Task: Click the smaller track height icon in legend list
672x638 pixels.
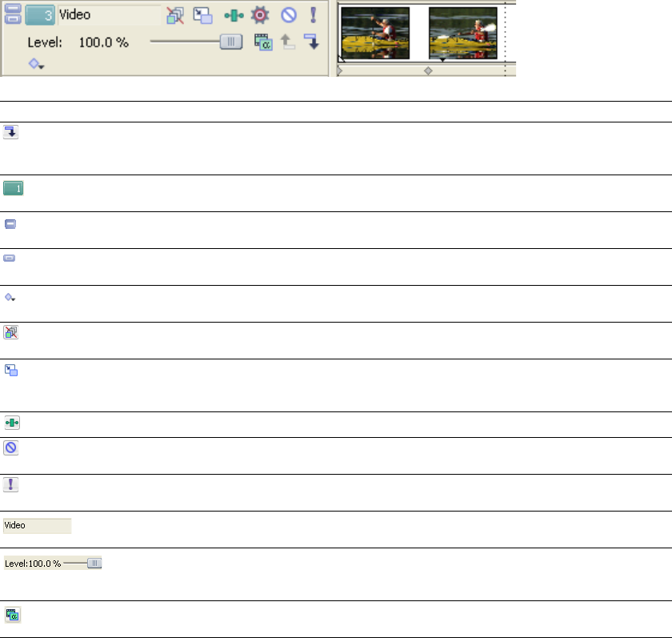Action: point(10,258)
